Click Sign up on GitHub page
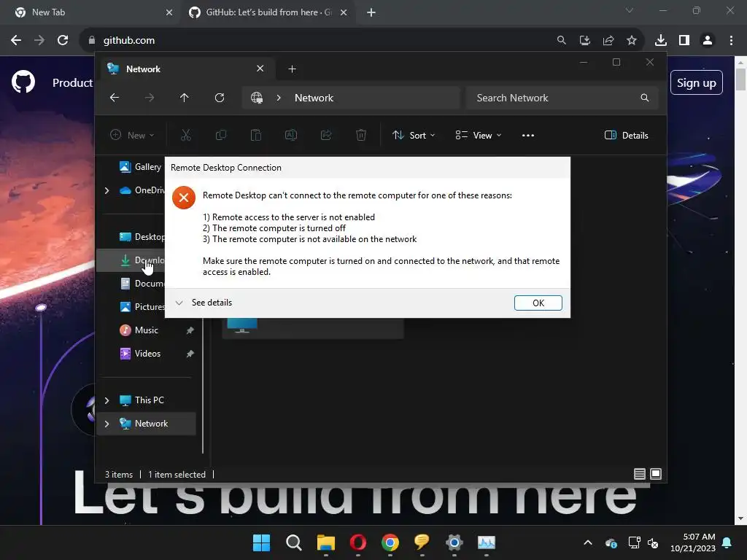 pyautogui.click(x=697, y=83)
